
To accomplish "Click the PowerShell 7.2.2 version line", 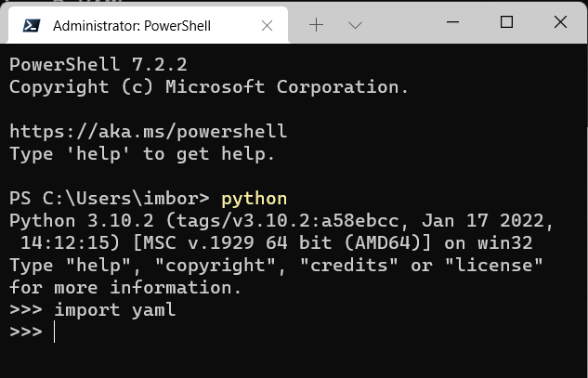I will [x=104, y=64].
